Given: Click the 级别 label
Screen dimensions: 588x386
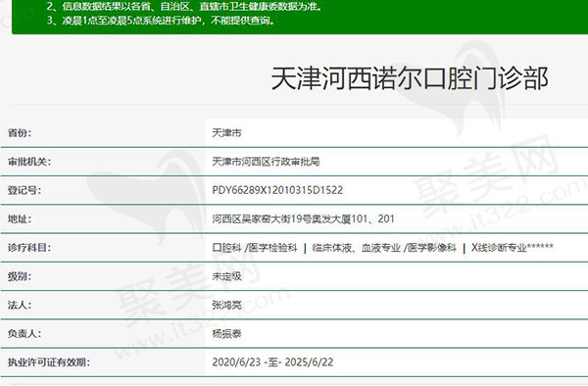Looking at the screenshot, I should click(20, 276).
